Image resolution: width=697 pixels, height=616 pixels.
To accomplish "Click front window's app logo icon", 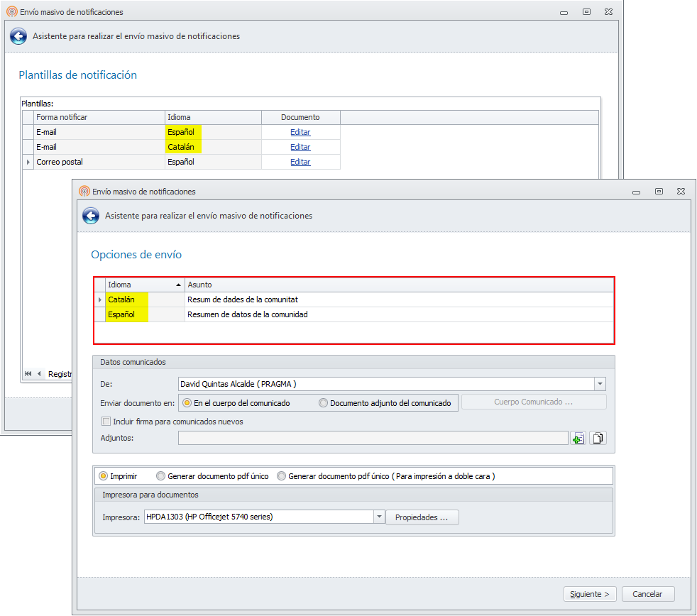I will coord(84,191).
